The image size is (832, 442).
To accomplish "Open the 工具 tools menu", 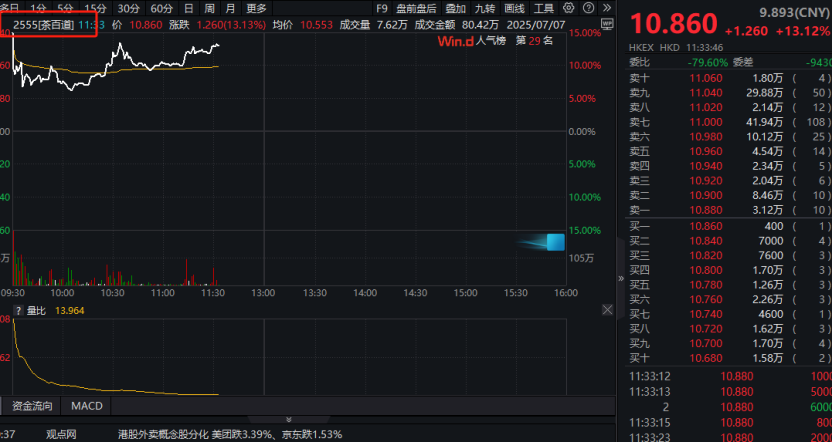I will tap(544, 9).
